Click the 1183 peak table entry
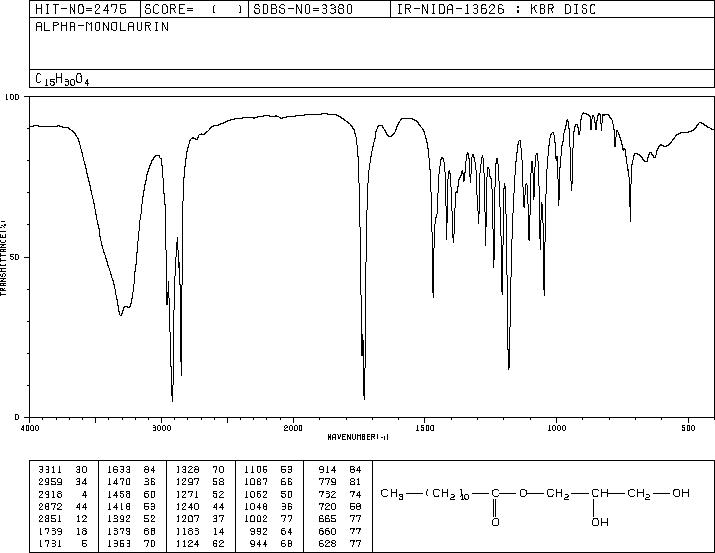The height and width of the screenshot is (553, 715). point(200,532)
